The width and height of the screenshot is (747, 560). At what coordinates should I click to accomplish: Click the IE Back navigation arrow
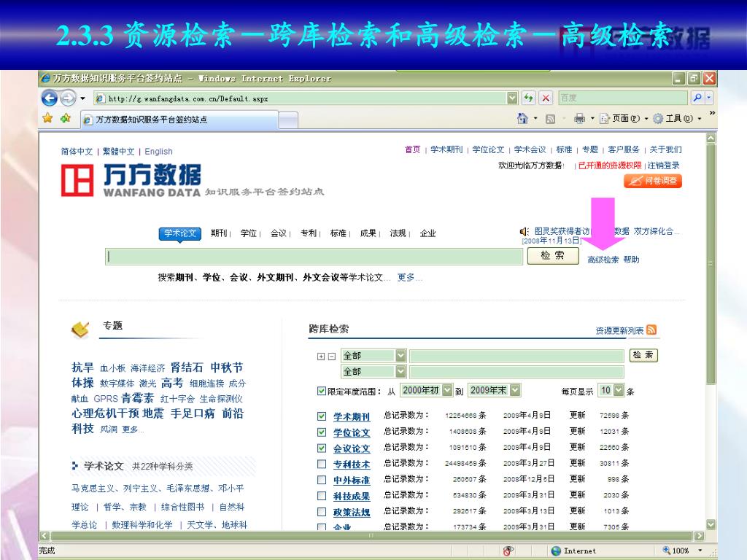tap(49, 98)
